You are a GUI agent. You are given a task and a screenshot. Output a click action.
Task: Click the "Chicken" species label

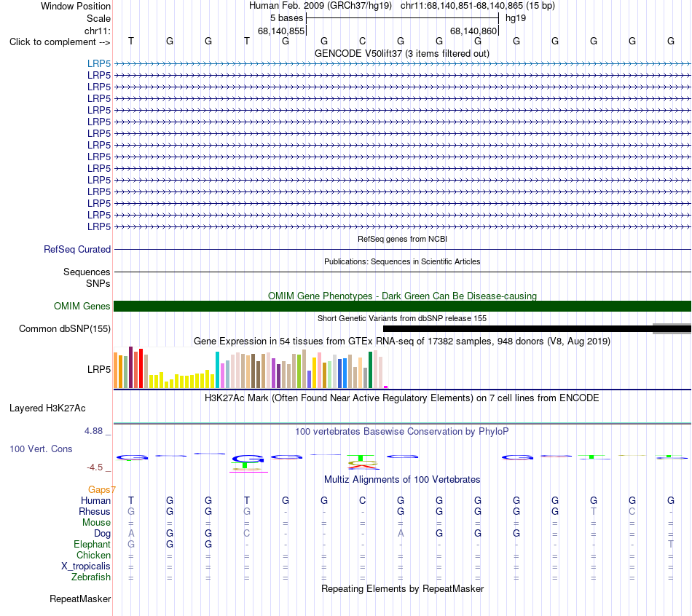point(93,555)
